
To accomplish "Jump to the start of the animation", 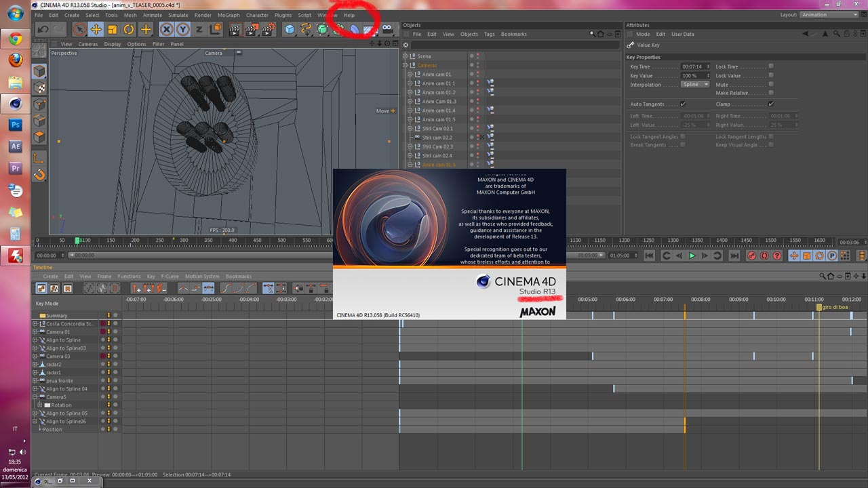I will [649, 256].
